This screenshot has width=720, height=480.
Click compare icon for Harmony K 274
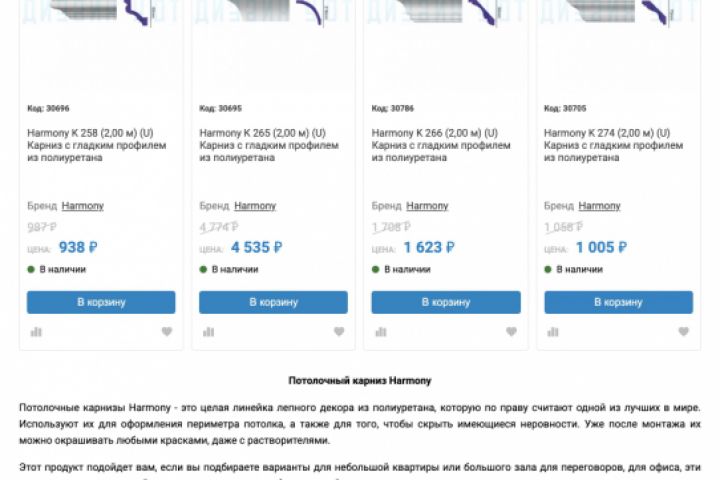click(553, 332)
